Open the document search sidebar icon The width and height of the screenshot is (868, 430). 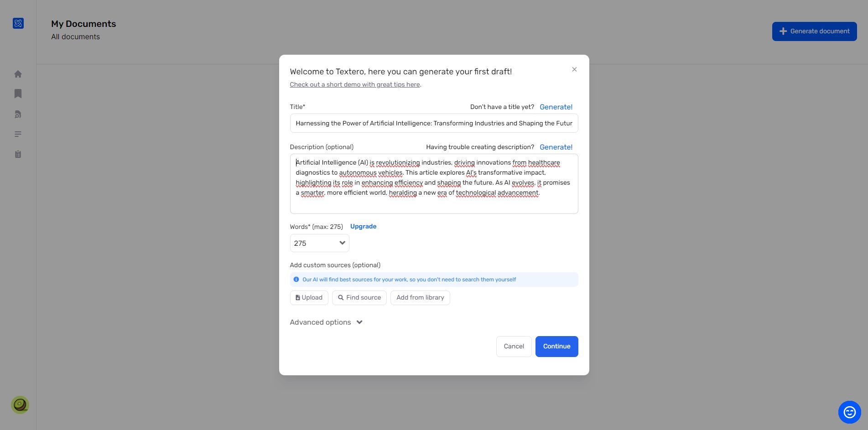pos(18,114)
